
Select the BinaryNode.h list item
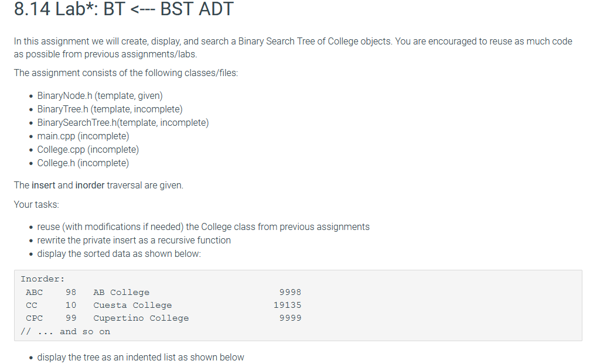pos(100,95)
